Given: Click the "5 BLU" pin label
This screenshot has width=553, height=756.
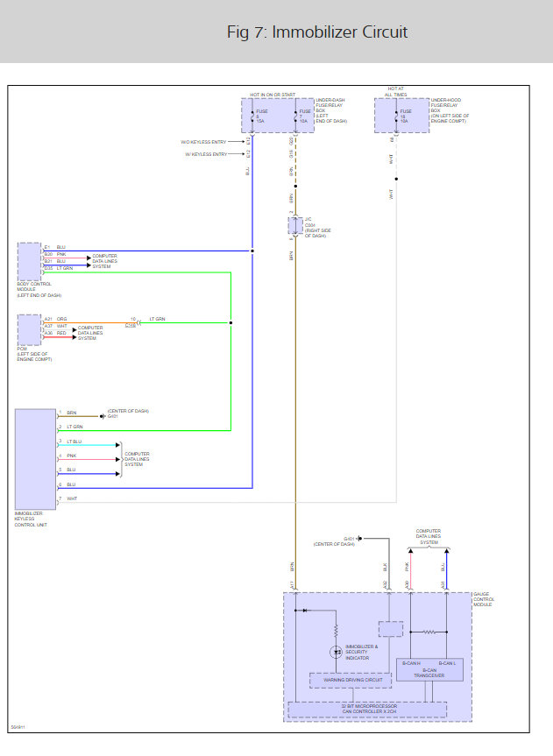Looking at the screenshot, I should coord(67,470).
